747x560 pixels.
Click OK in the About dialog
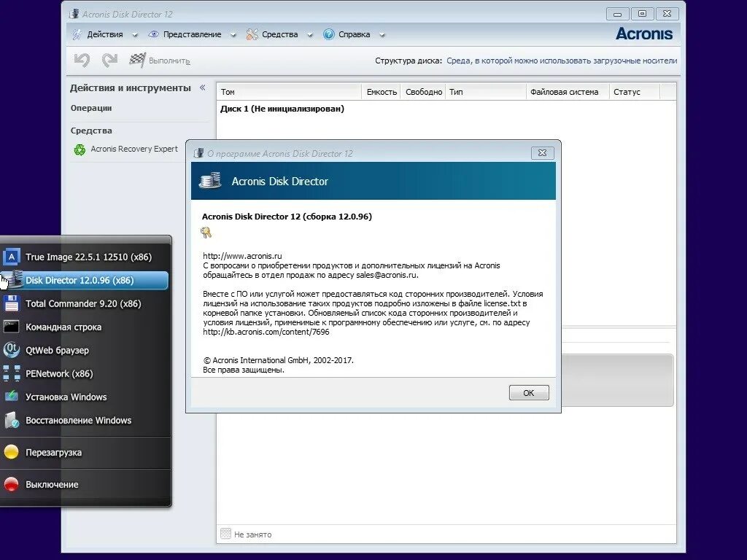pyautogui.click(x=529, y=393)
